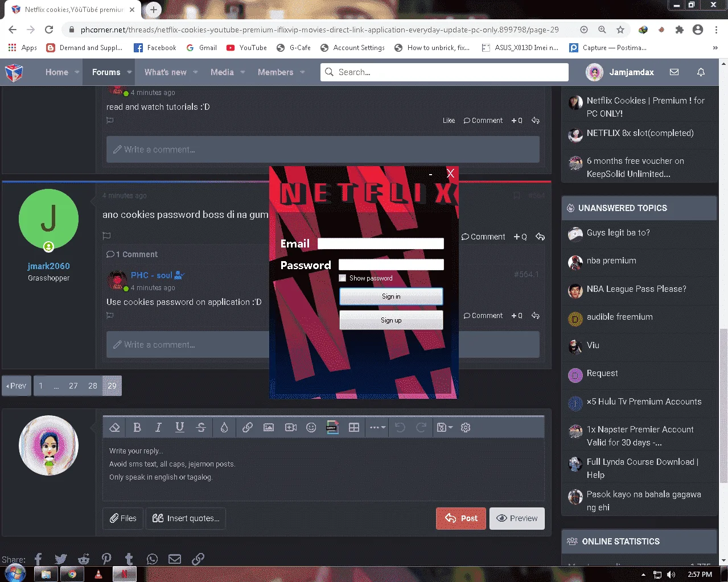This screenshot has width=728, height=582.
Task: Share thread on Reddit icon
Action: 84,559
